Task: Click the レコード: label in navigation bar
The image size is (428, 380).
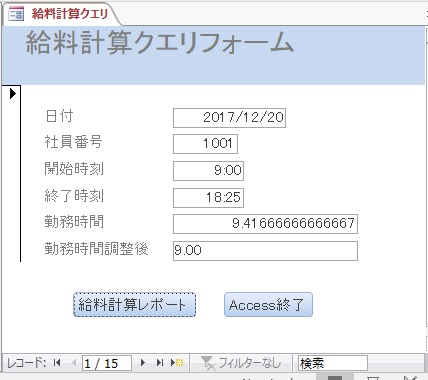Action: tap(26, 363)
